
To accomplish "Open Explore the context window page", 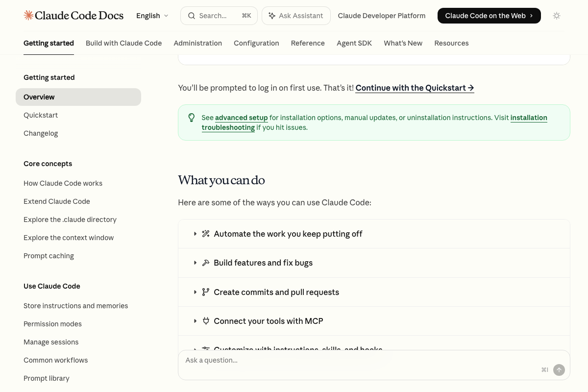I will pyautogui.click(x=69, y=238).
